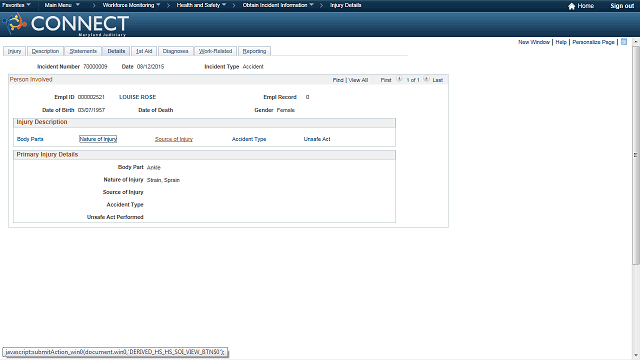The width and height of the screenshot is (640, 360).
Task: Select the Injury Details breadcrumb
Action: point(345,5)
